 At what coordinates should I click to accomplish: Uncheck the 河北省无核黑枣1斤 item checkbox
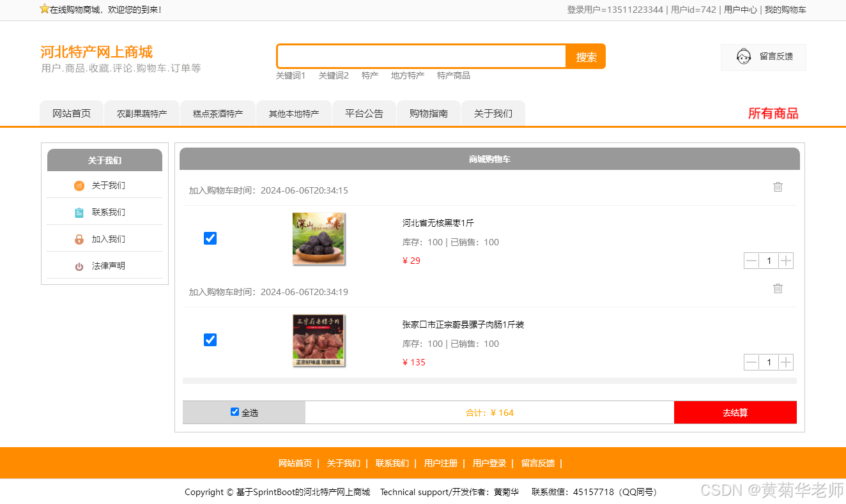coord(210,238)
